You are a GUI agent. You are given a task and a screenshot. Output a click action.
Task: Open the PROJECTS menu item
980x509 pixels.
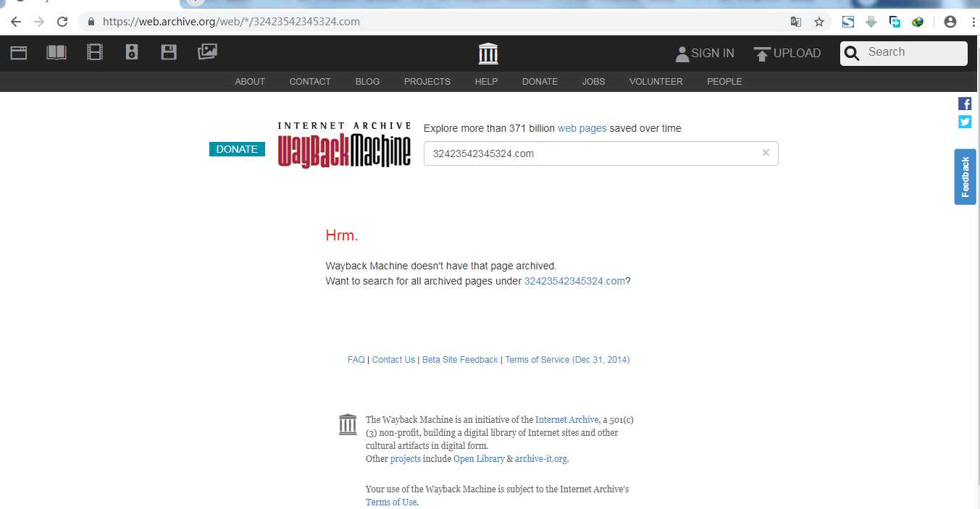[427, 82]
